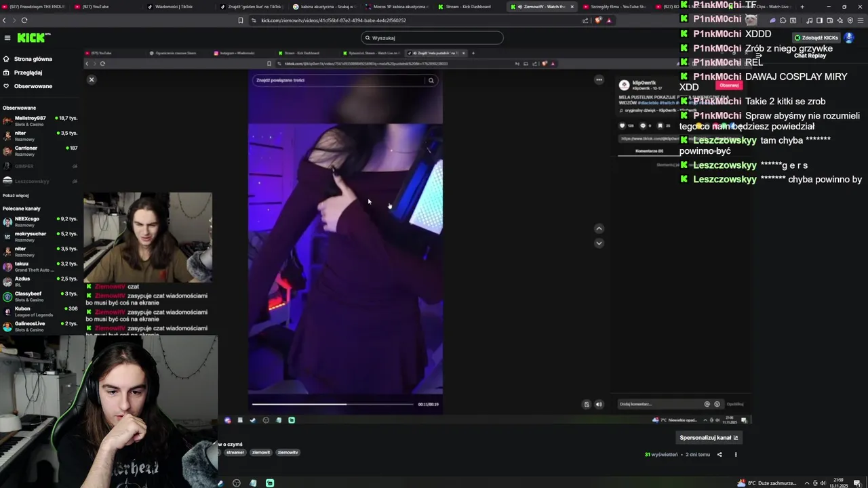868x488 pixels.
Task: Close the TikTok video overlay with X
Action: point(92,79)
